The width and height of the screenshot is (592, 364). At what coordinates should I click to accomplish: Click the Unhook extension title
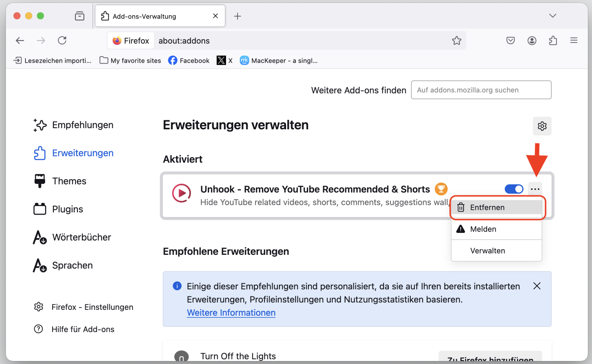[315, 189]
